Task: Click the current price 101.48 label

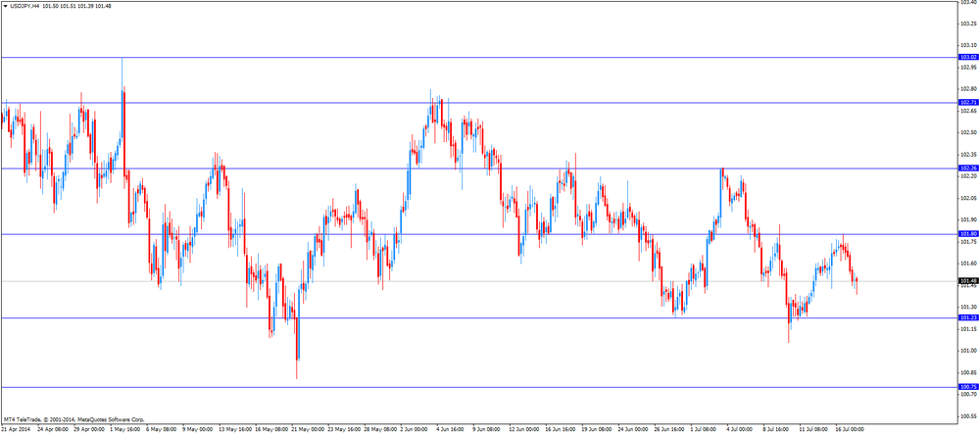Action: tap(968, 281)
